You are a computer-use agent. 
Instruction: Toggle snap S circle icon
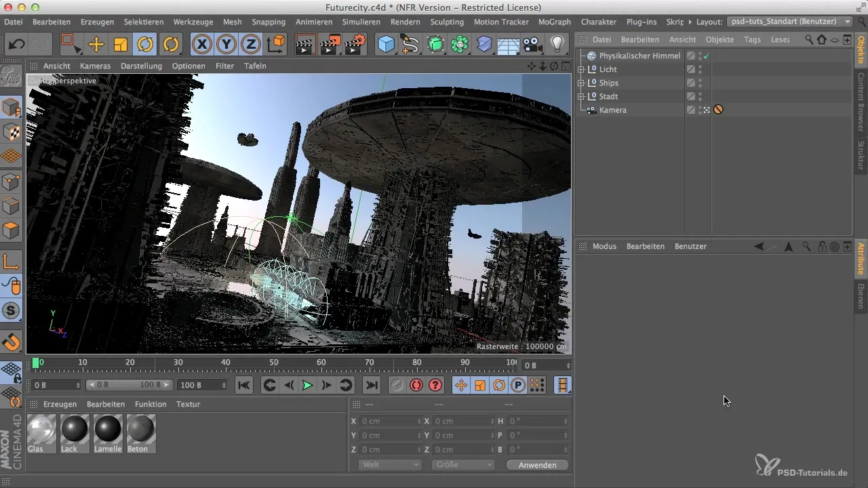[x=12, y=310]
